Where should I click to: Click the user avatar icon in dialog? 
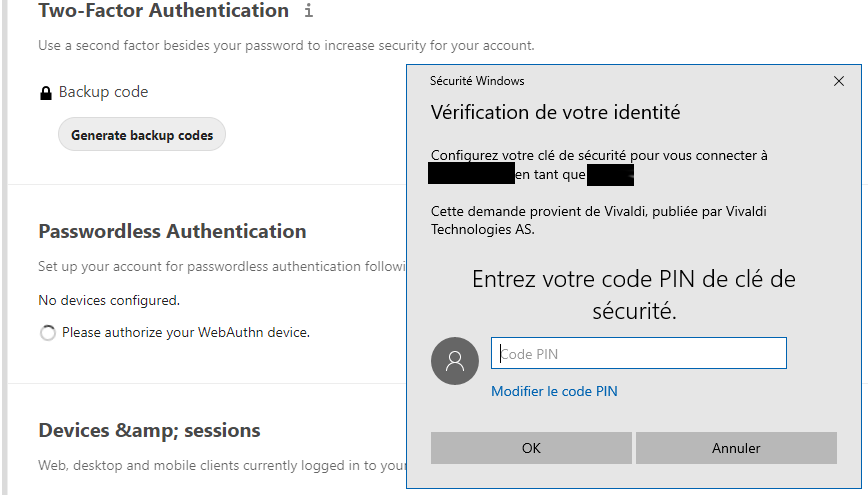(x=454, y=360)
